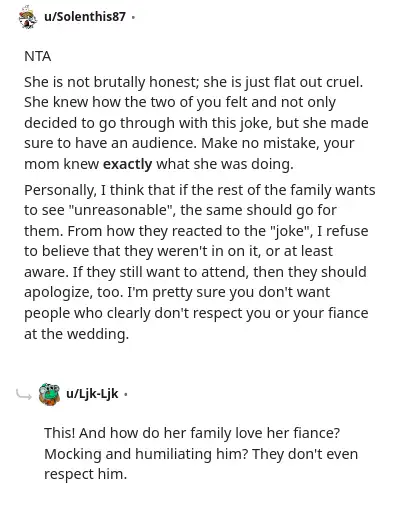Click the words "apologize, too."
Viewport: 400px width, 510px height.
coord(74,292)
